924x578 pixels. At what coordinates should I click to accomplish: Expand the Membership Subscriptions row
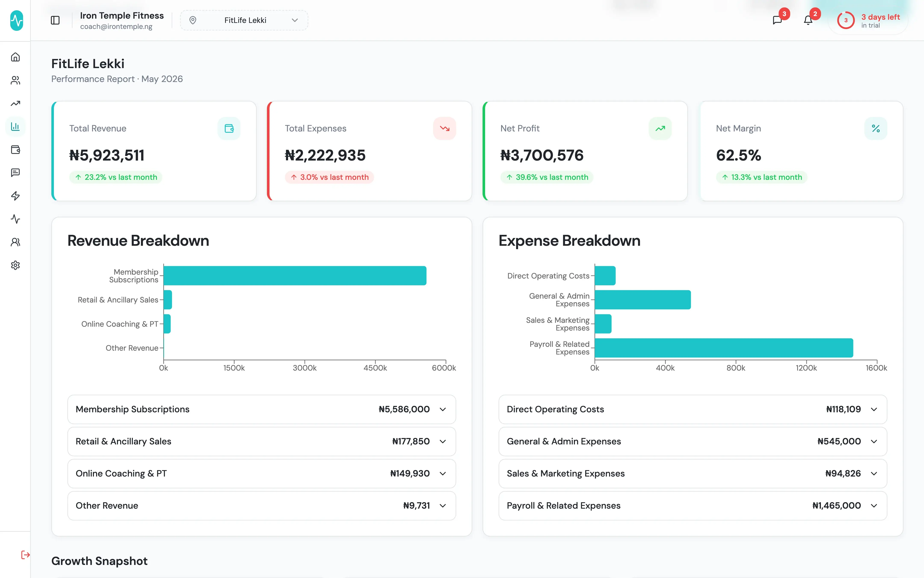point(262,409)
